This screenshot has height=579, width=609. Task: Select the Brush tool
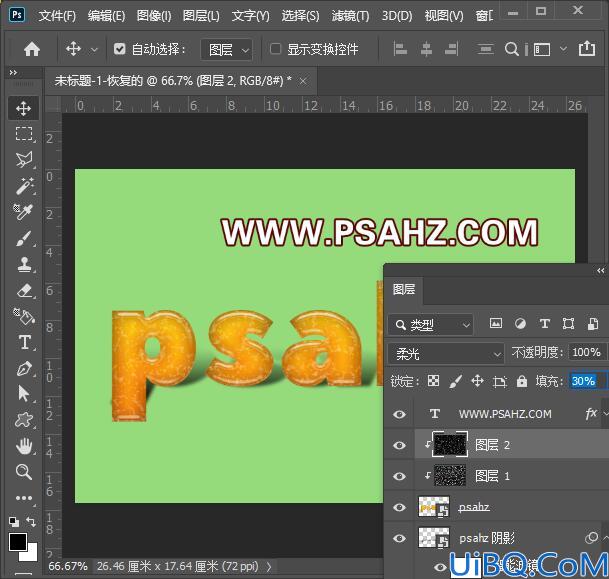[x=24, y=238]
